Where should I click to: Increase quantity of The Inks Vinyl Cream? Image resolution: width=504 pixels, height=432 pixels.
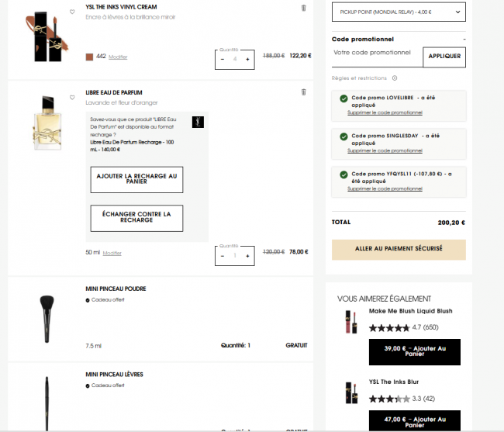pos(247,59)
